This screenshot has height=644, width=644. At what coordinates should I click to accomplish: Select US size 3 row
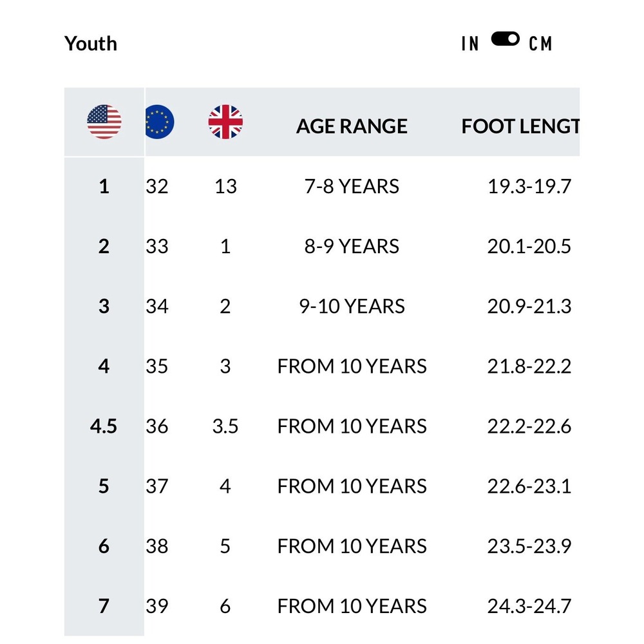coord(321,306)
